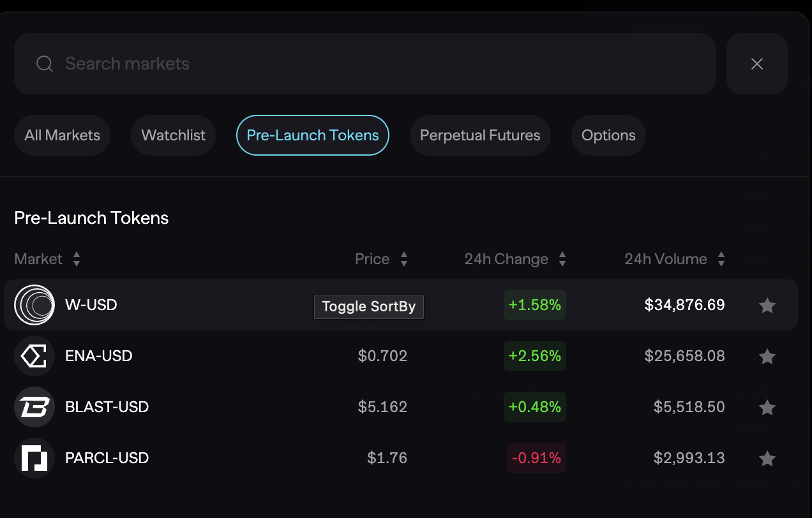This screenshot has width=812, height=518.
Task: Open the PARCL-USD market row
Action: pyautogui.click(x=255, y=458)
